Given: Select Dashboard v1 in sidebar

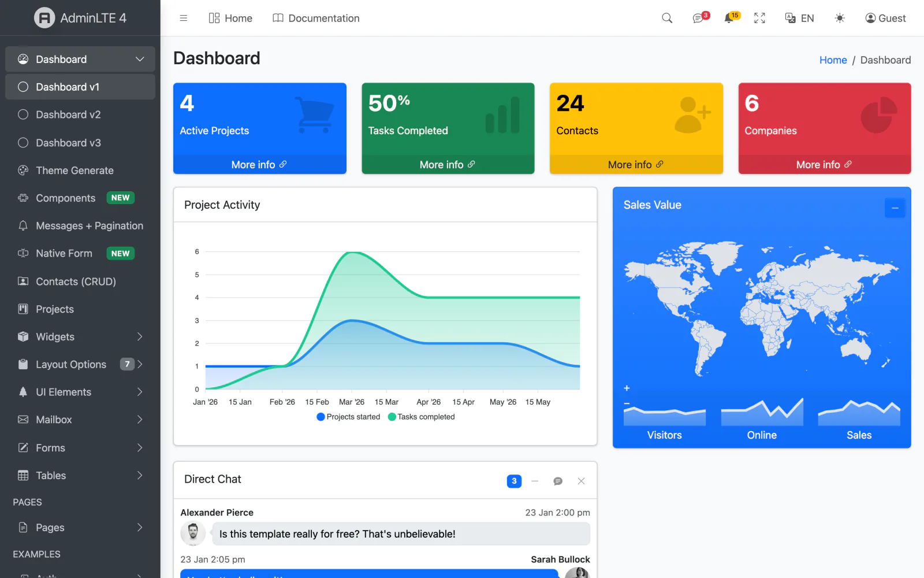Looking at the screenshot, I should pos(80,87).
